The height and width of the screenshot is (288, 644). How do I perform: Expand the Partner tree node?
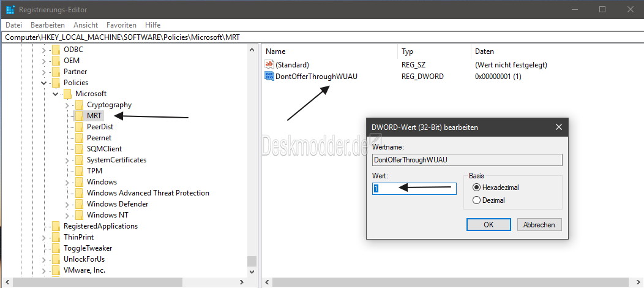(x=44, y=72)
